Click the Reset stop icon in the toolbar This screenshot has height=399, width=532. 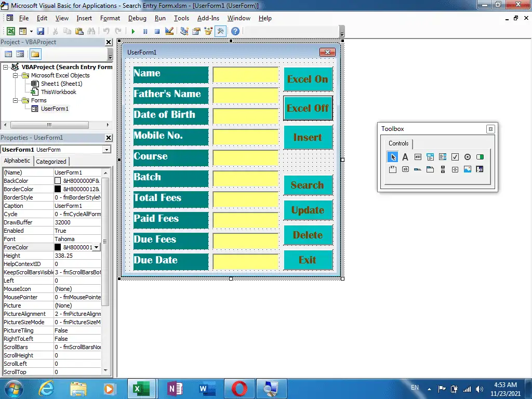(157, 31)
